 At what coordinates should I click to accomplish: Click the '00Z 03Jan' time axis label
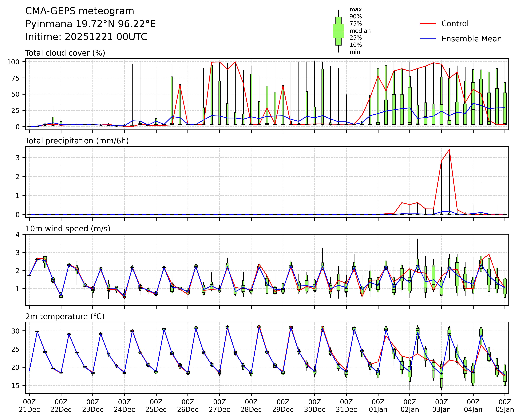[441, 406]
